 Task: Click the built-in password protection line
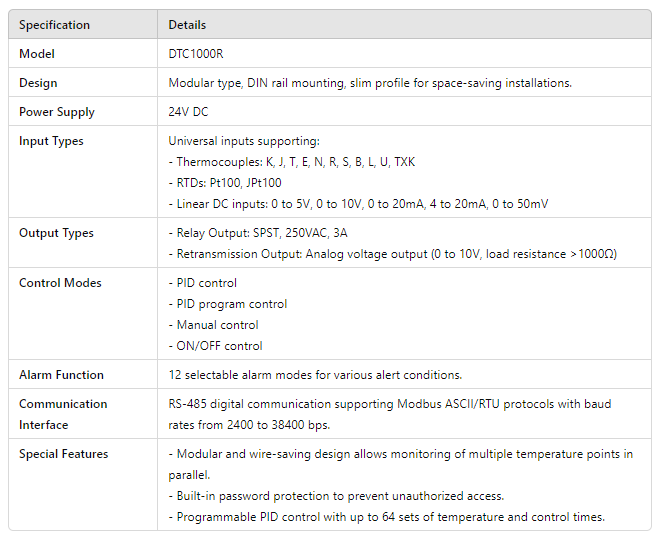click(x=336, y=496)
